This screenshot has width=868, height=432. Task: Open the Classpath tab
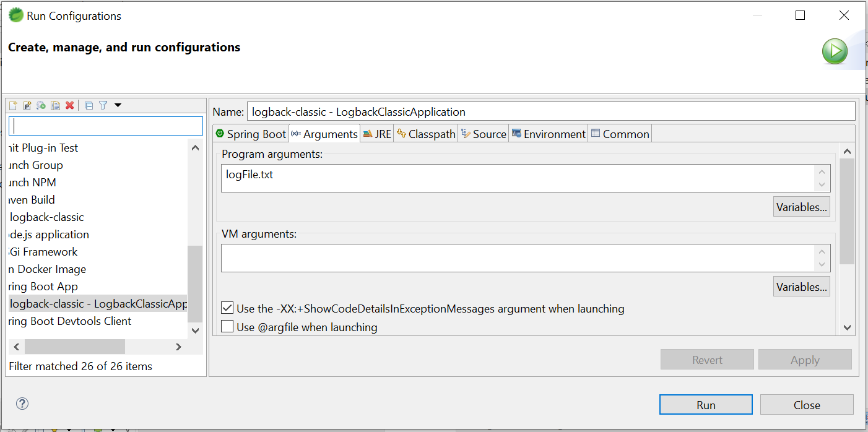point(426,134)
